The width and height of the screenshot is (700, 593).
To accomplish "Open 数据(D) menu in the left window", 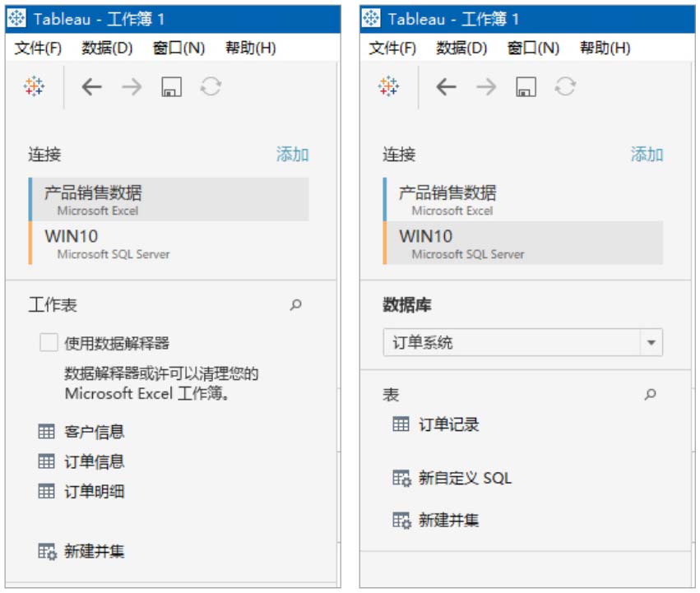I will click(107, 48).
